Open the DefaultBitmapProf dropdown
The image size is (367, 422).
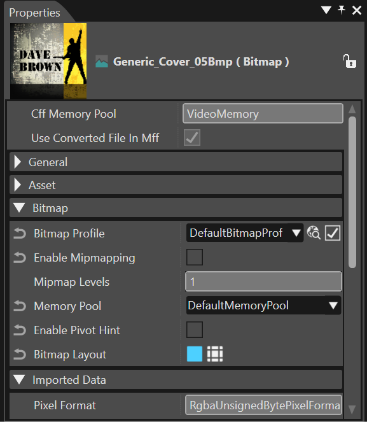(245, 233)
